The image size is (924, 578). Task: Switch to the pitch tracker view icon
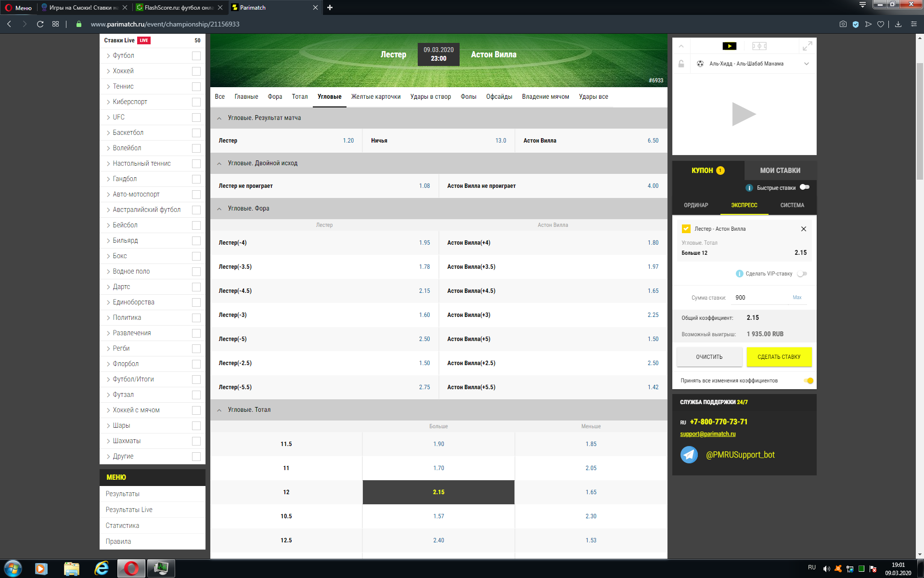click(759, 46)
